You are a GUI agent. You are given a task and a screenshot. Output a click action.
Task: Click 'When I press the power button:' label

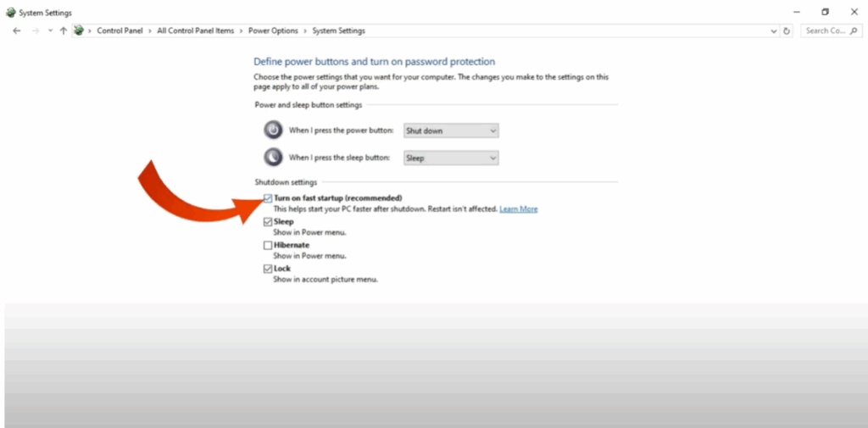[x=341, y=131]
